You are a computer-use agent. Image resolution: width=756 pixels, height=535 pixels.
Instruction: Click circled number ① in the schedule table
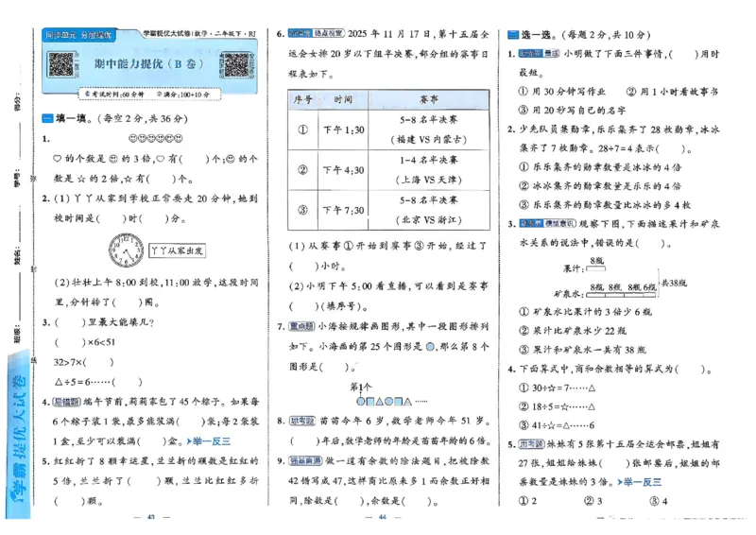[x=302, y=129]
